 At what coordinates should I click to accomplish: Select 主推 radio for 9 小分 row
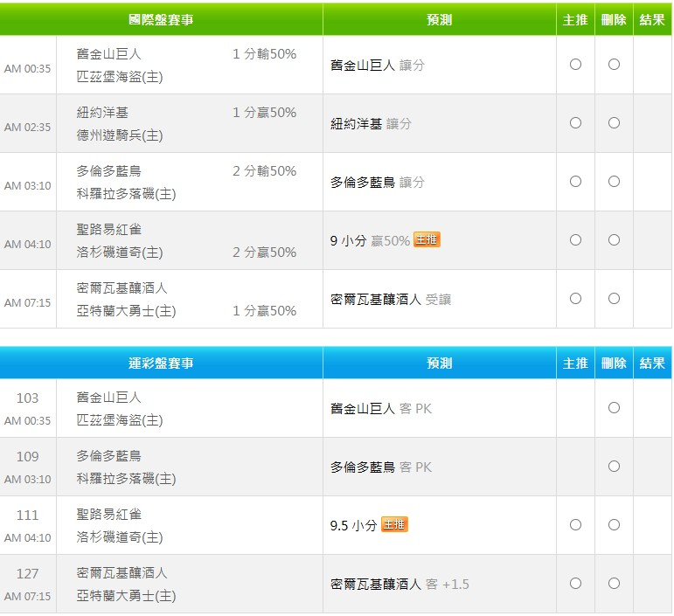point(575,239)
